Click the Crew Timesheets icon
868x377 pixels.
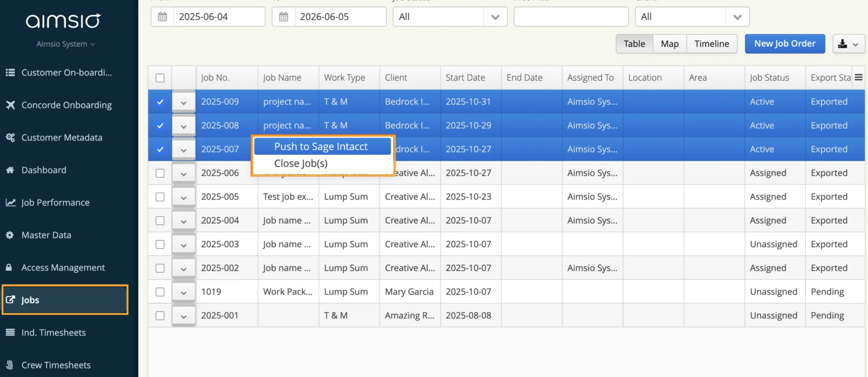click(x=9, y=365)
